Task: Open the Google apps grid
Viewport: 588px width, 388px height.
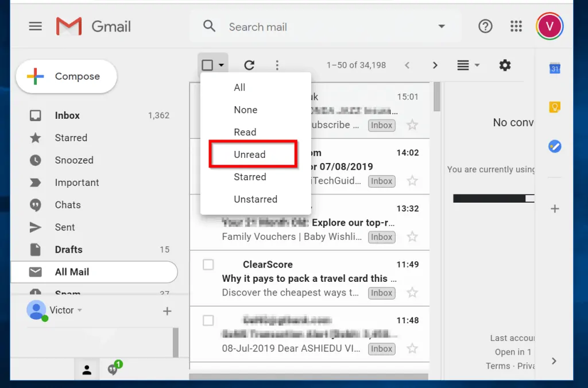Action: click(516, 26)
